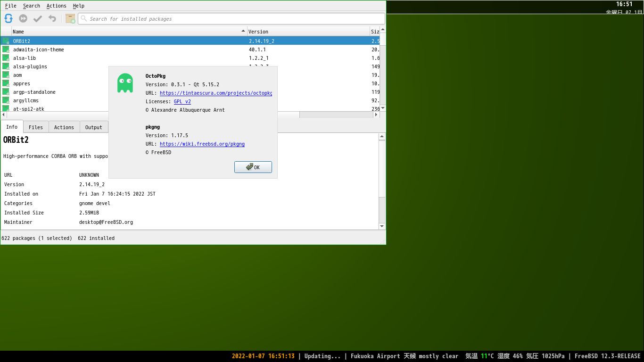Screen dimensions: 644x362
Task: Click the package list scroll-down arrow
Action: coord(383,108)
